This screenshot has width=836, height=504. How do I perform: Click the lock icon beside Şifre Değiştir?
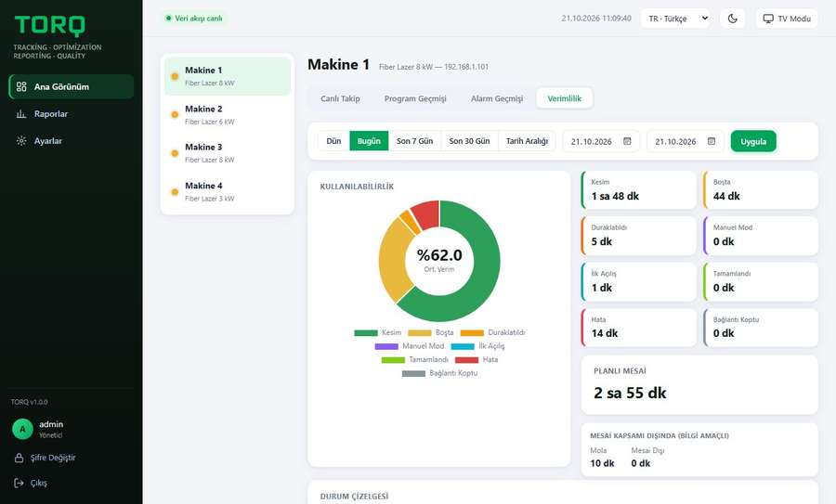[x=20, y=458]
